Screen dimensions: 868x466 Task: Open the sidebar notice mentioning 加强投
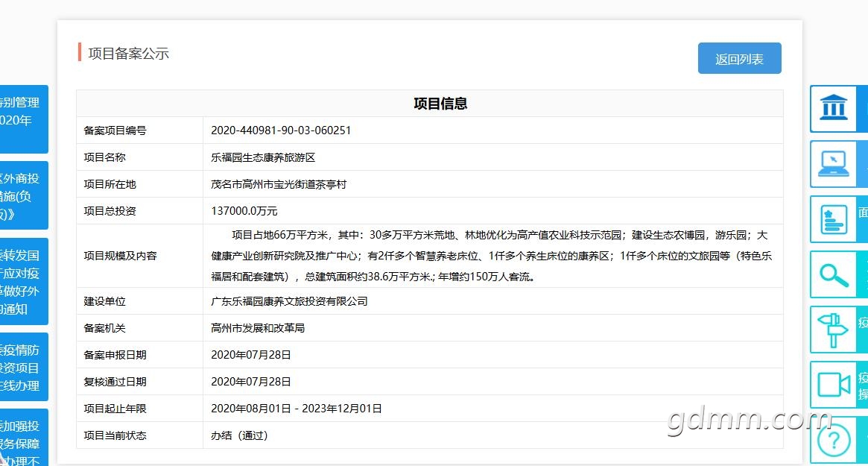(x=24, y=437)
